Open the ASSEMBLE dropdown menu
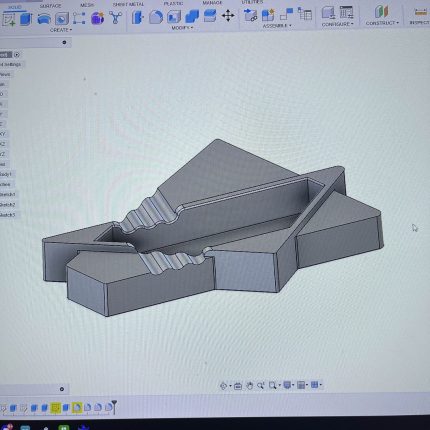 [277, 26]
